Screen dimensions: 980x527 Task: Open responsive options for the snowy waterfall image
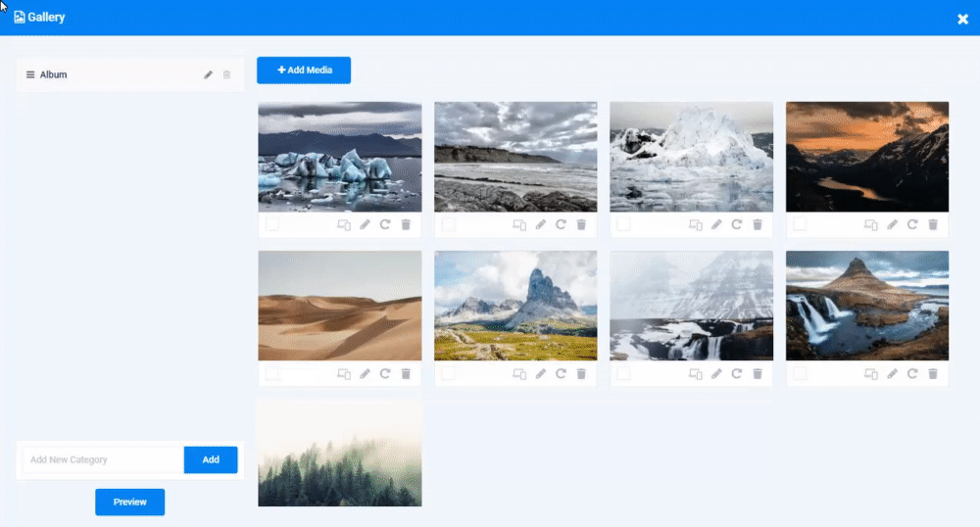pyautogui.click(x=696, y=374)
